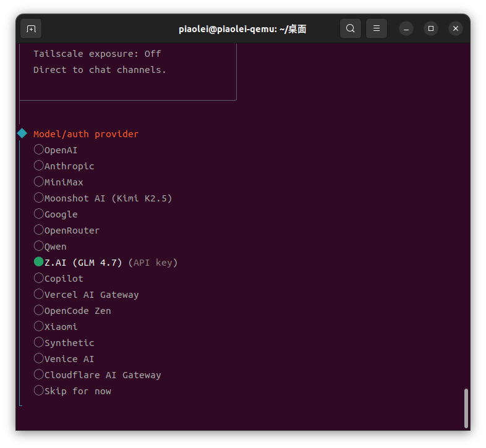Image resolution: width=486 pixels, height=448 pixels.
Task: Click the blue diamond prompt marker
Action: click(22, 133)
